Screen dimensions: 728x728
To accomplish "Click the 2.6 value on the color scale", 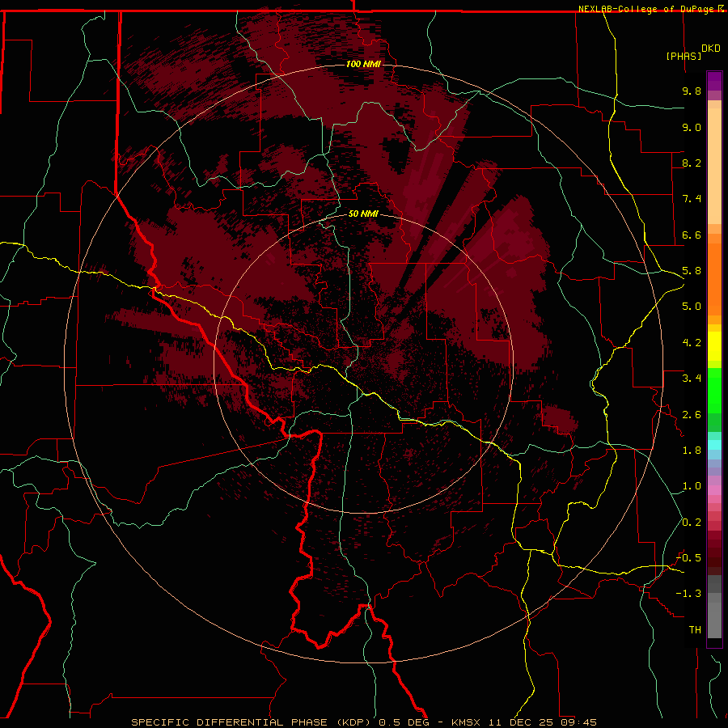I will coord(692,415).
